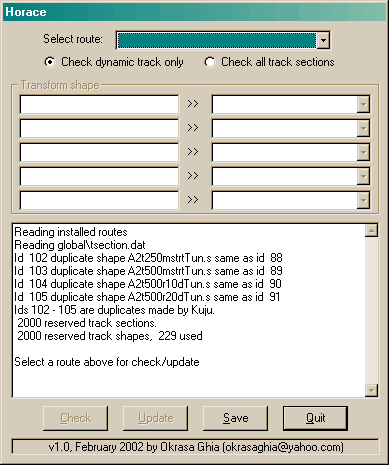Image resolution: width=389 pixels, height=465 pixels.
Task: Click log line for Id 105 duplicate shape
Action: click(x=147, y=297)
